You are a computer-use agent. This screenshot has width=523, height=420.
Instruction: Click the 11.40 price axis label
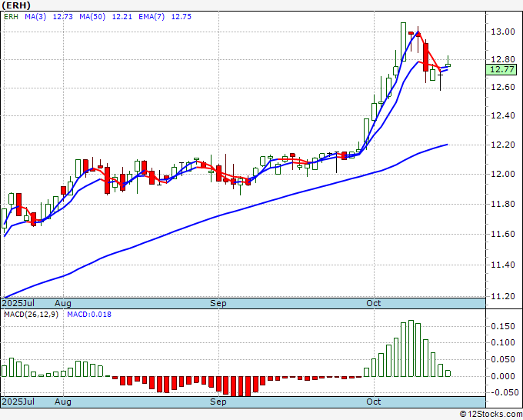pyautogui.click(x=503, y=265)
